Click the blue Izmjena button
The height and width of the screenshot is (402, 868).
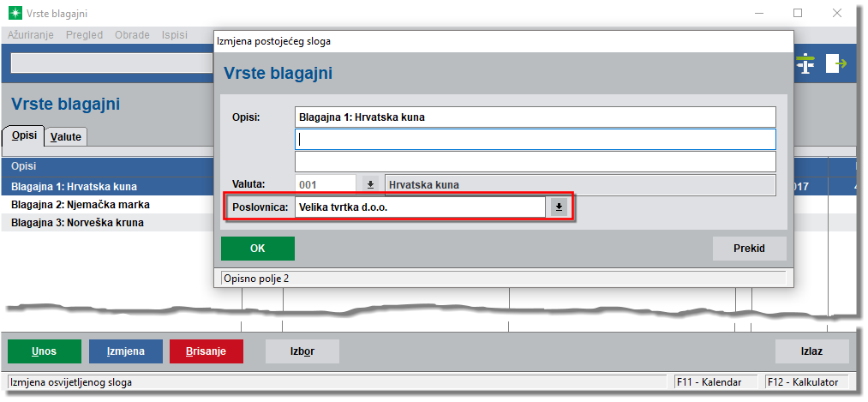point(126,351)
